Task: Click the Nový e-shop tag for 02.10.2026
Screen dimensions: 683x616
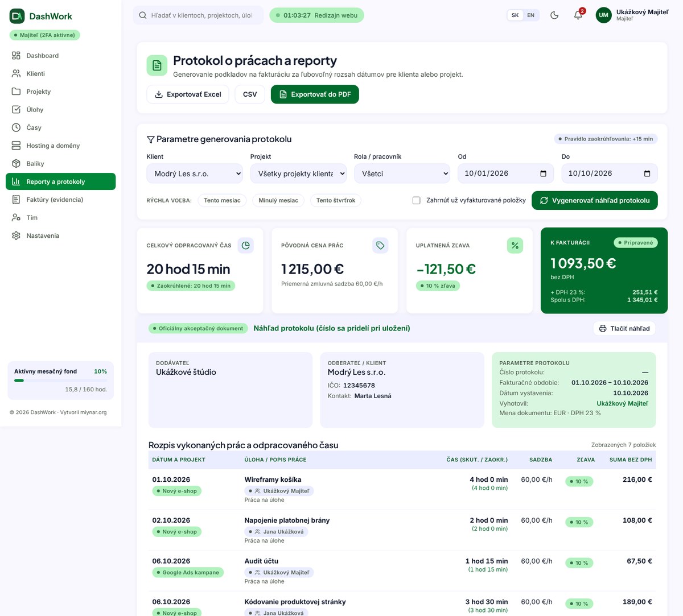Action: tap(177, 532)
